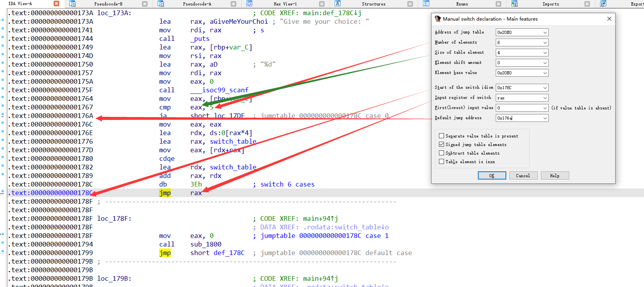Expand Default jump address dropdown

(x=545, y=118)
